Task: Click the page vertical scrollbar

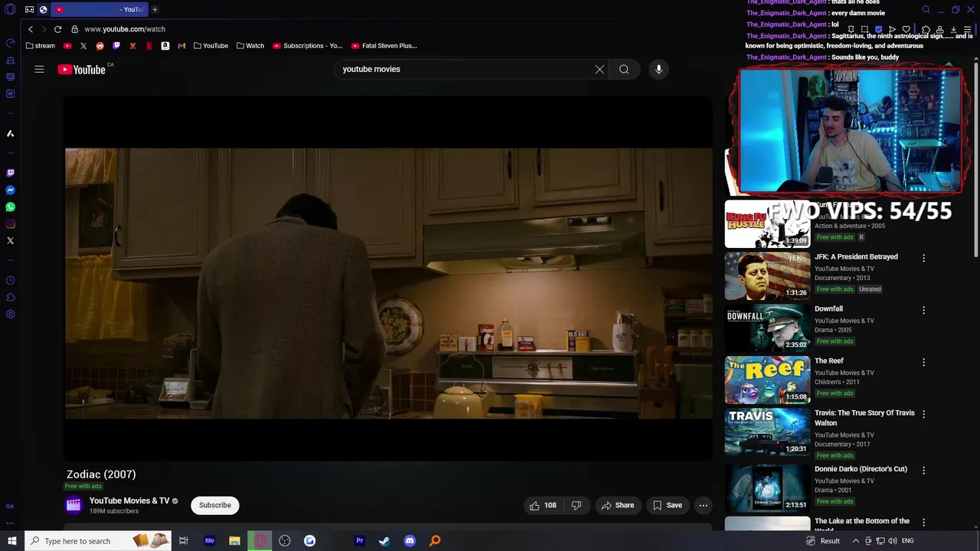Action: click(x=975, y=161)
